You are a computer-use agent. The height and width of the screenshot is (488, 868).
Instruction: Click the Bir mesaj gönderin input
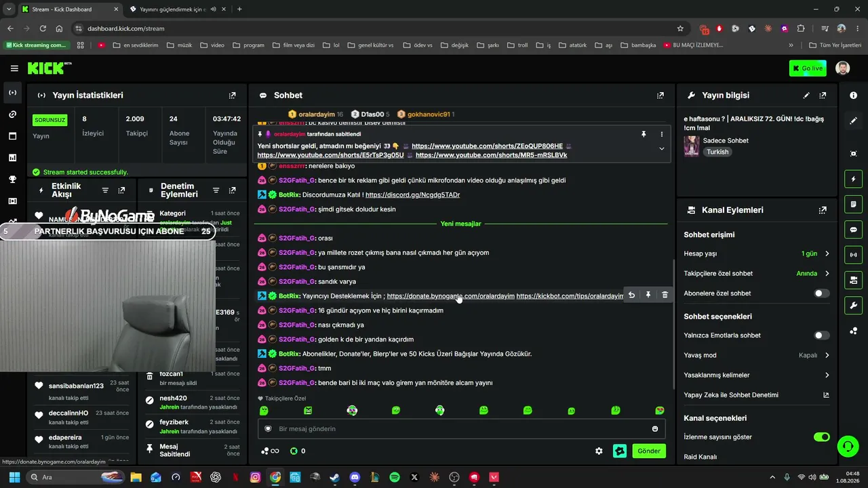tap(461, 428)
